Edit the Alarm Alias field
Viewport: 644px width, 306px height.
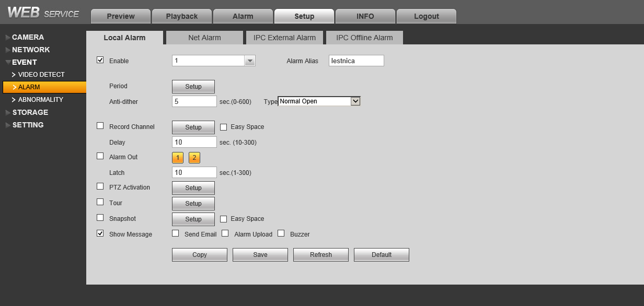click(356, 61)
